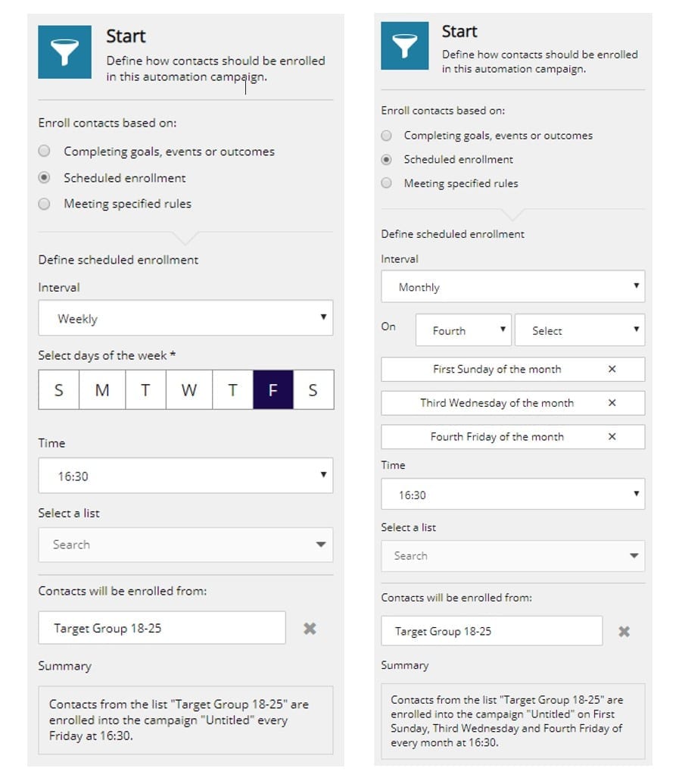Deselect Friday in the day selector

click(x=273, y=389)
